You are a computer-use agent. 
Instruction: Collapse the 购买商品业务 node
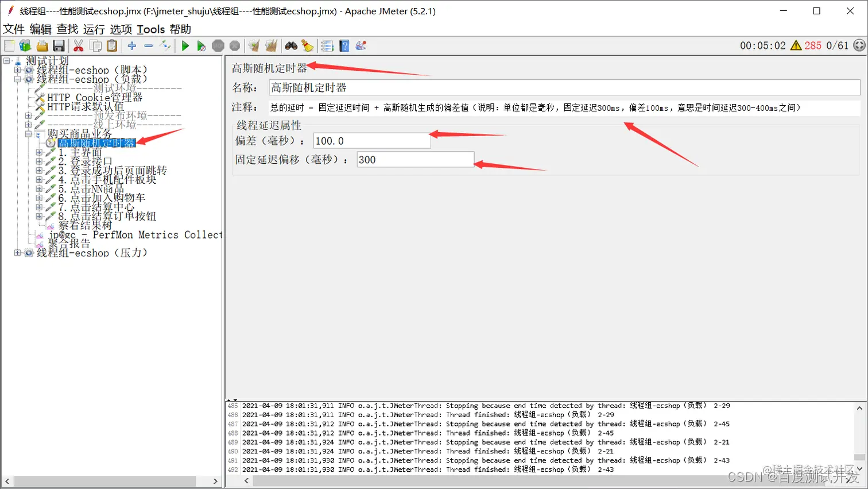[x=28, y=134]
